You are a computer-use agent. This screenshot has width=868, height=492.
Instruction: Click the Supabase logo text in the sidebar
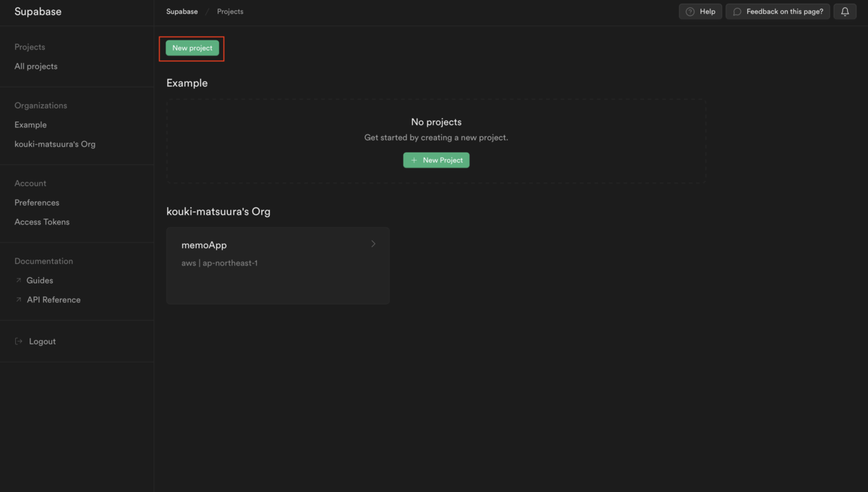(38, 12)
